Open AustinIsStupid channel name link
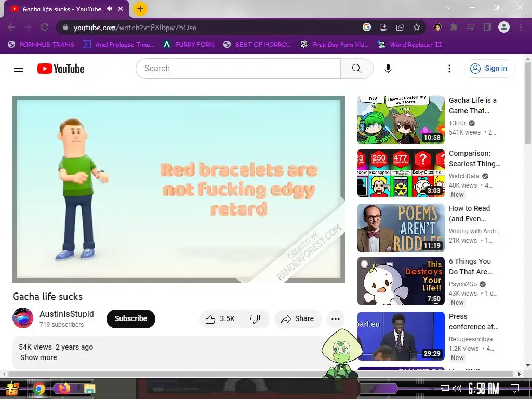532x399 pixels. pyautogui.click(x=66, y=314)
